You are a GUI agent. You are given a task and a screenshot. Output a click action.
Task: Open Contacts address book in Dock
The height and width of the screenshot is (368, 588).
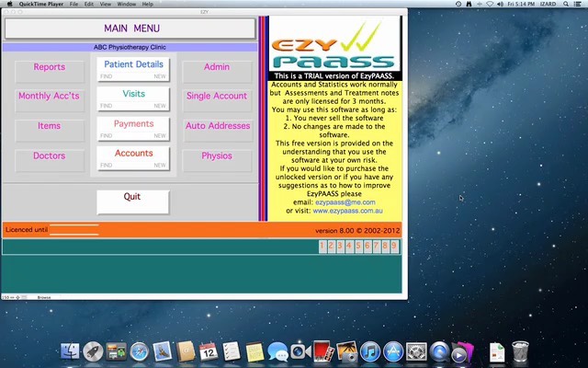(x=186, y=351)
